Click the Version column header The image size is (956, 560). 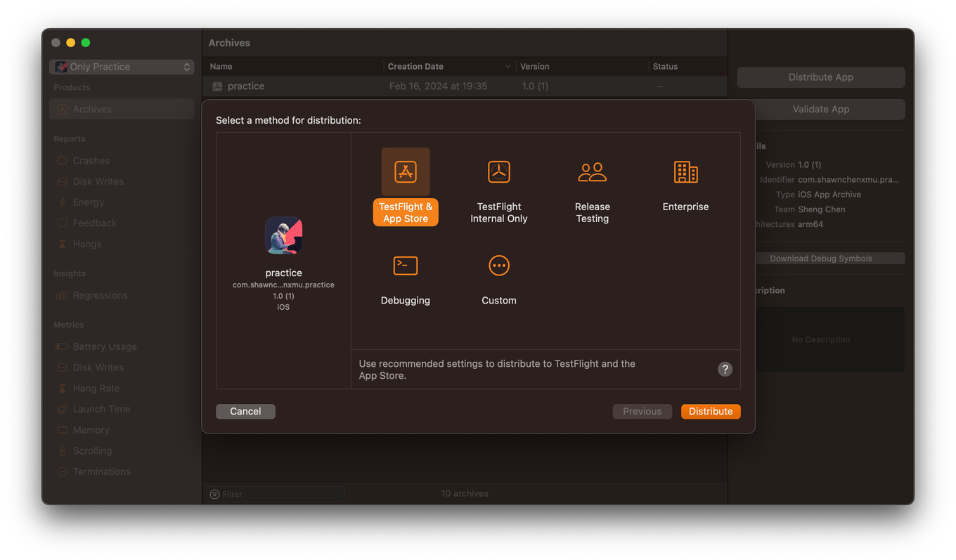tap(582, 67)
